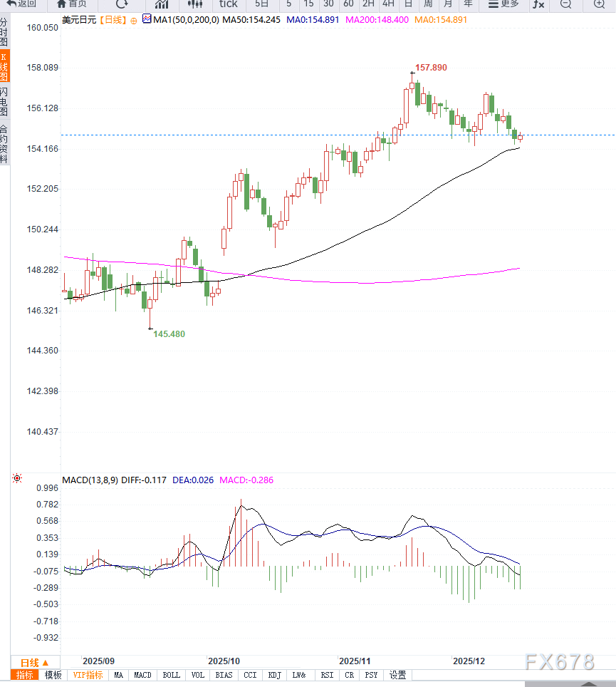Zoom out the chart with minus magnifier
This screenshot has width=616, height=687.
(x=565, y=4)
